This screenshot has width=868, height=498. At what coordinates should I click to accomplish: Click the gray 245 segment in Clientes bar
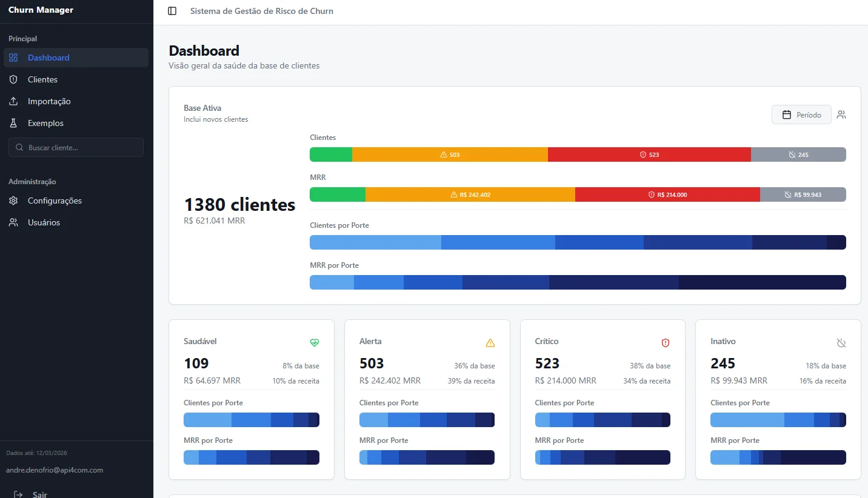798,154
